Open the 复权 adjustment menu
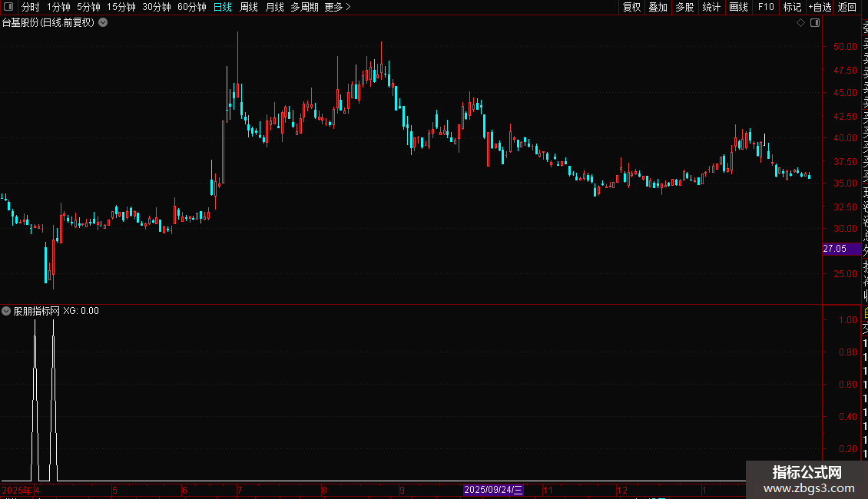Viewport: 868px width, 499px height. click(x=631, y=7)
